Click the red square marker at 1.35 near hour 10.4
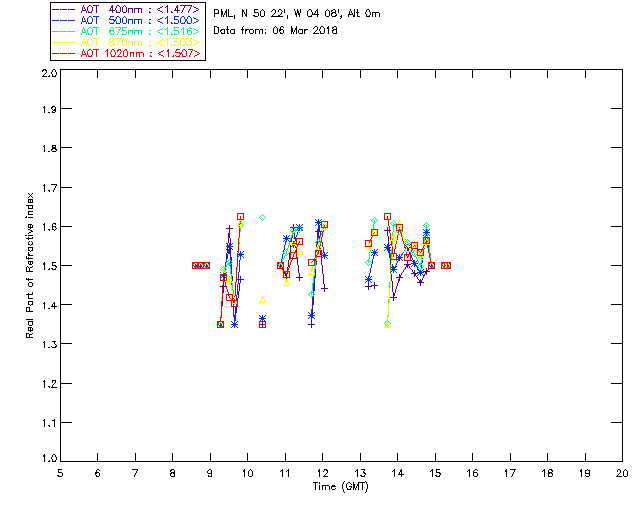Viewport: 640px width, 512px height. click(262, 325)
